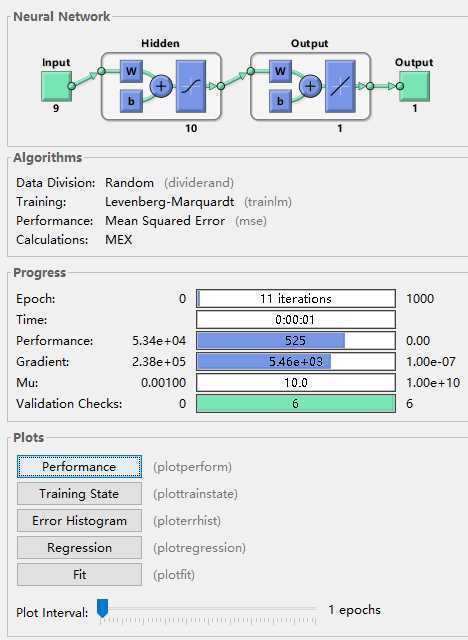
Task: Click the green Output block
Action: 415,86
